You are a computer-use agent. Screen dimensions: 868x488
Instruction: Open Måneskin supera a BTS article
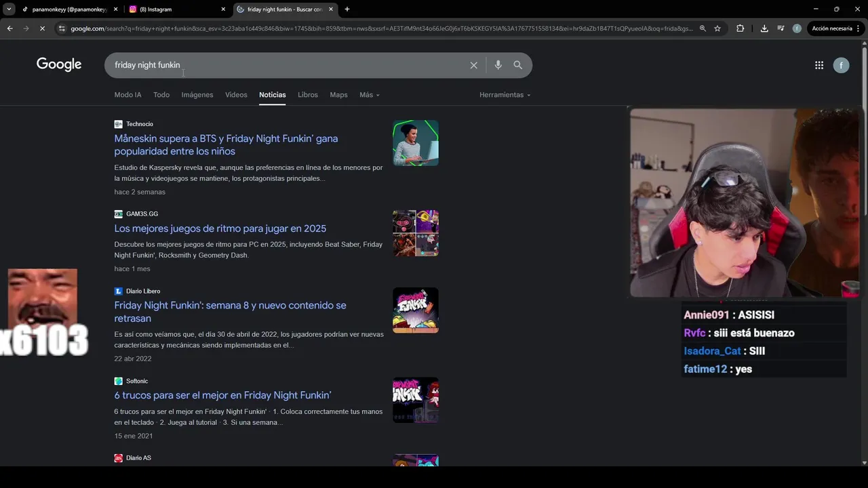tap(226, 145)
